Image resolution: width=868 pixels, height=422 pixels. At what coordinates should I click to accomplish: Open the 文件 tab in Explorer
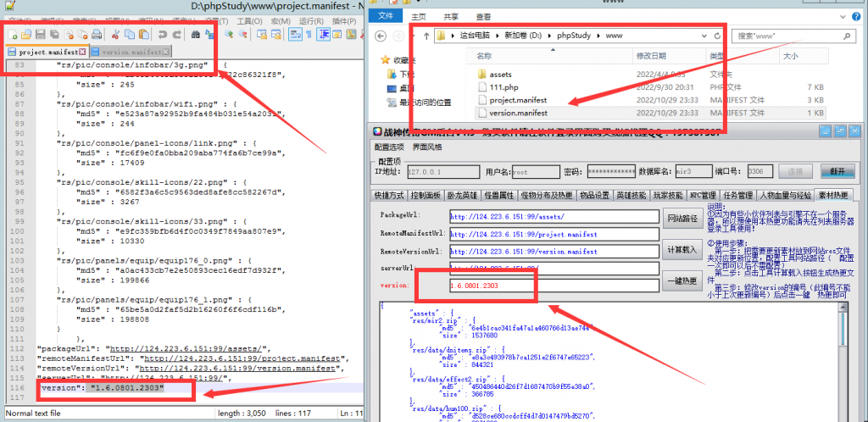[386, 16]
